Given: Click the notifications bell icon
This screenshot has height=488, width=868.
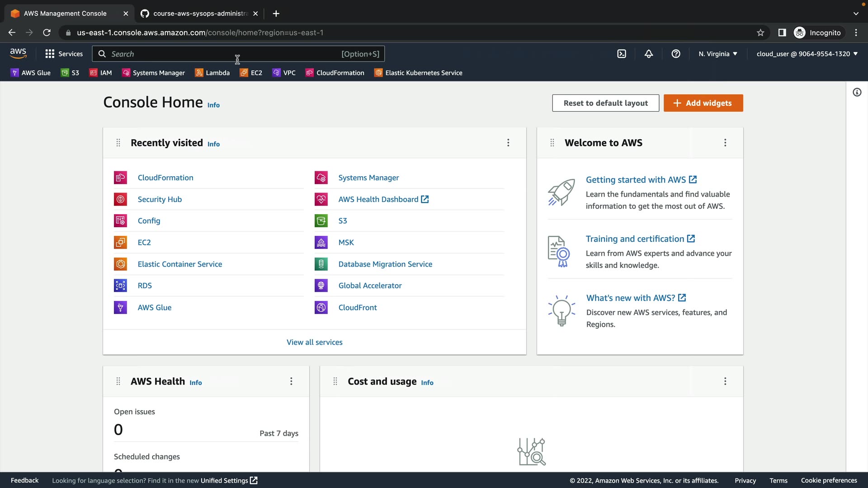Looking at the screenshot, I should [x=649, y=54].
